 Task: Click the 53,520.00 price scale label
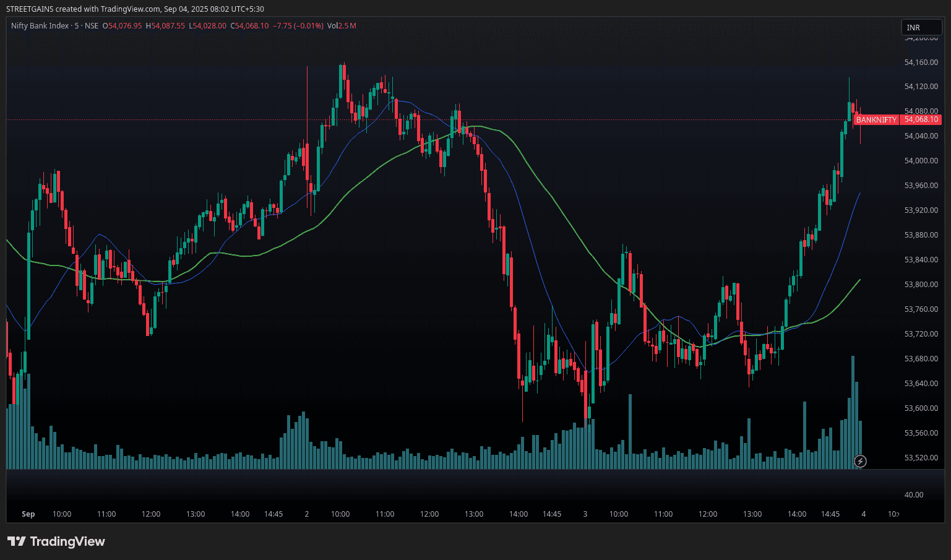pyautogui.click(x=921, y=458)
